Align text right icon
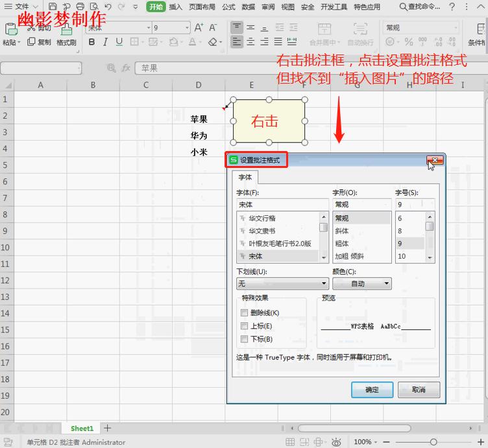Image resolution: width=488 pixels, height=448 pixels. 264,41
